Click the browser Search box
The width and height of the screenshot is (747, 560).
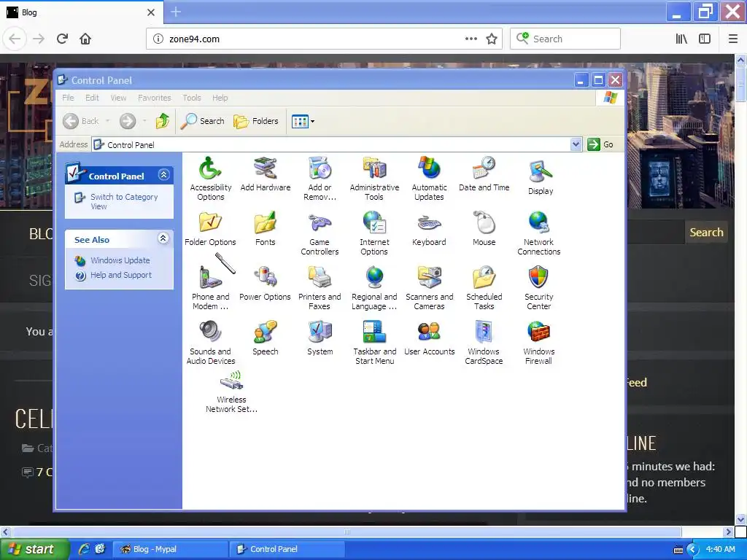pyautogui.click(x=565, y=39)
